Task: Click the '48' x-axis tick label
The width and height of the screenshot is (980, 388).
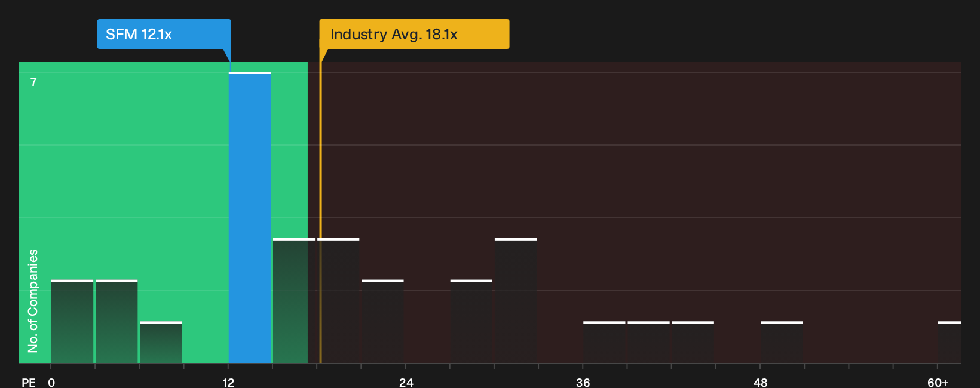Action: point(760,382)
